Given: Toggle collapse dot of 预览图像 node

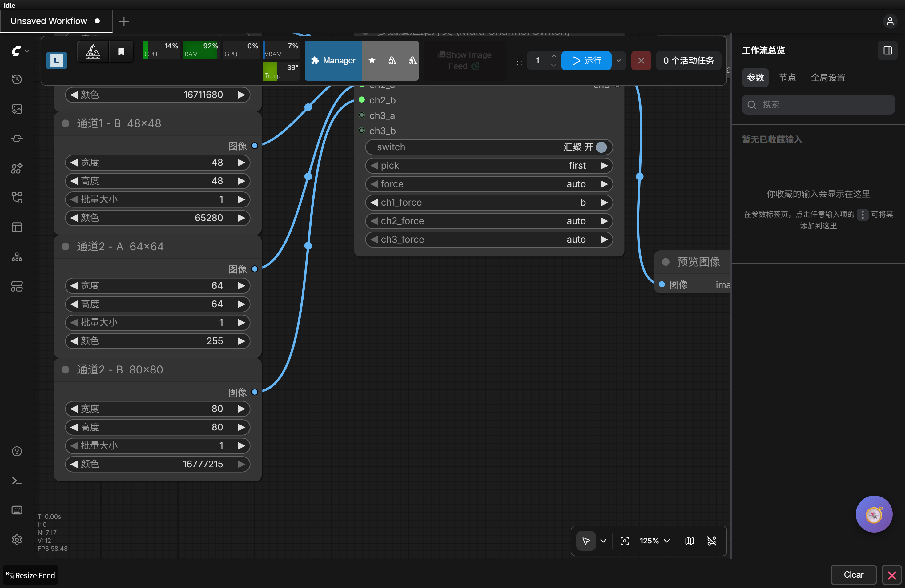Looking at the screenshot, I should pyautogui.click(x=666, y=262).
